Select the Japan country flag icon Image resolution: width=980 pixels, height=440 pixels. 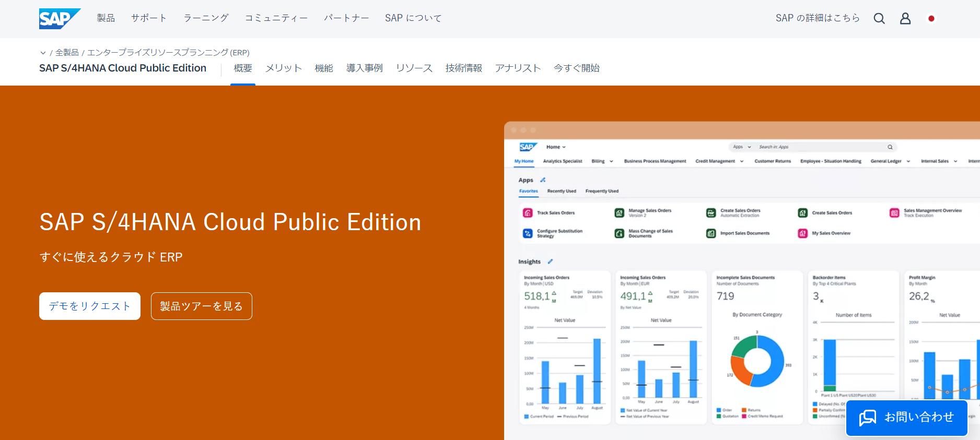tap(931, 18)
